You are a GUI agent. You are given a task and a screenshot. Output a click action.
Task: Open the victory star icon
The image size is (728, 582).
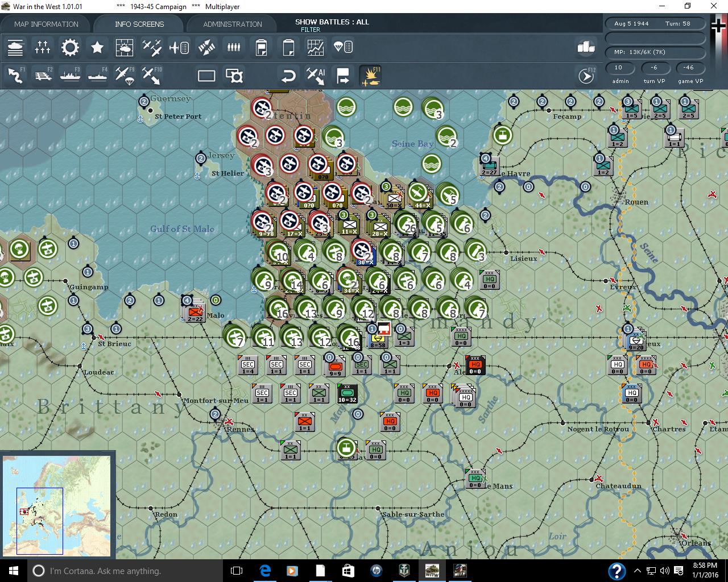(x=97, y=47)
